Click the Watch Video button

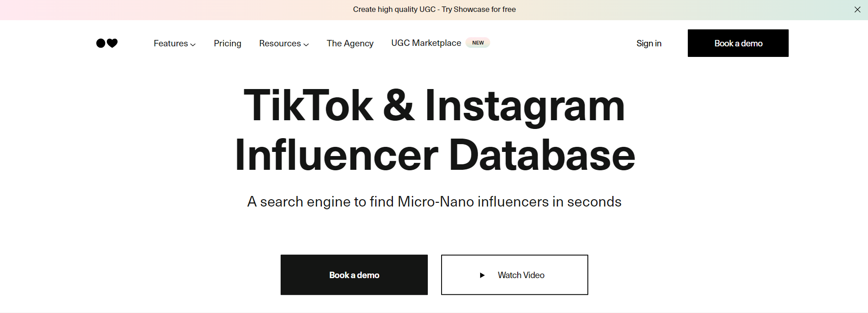(514, 275)
